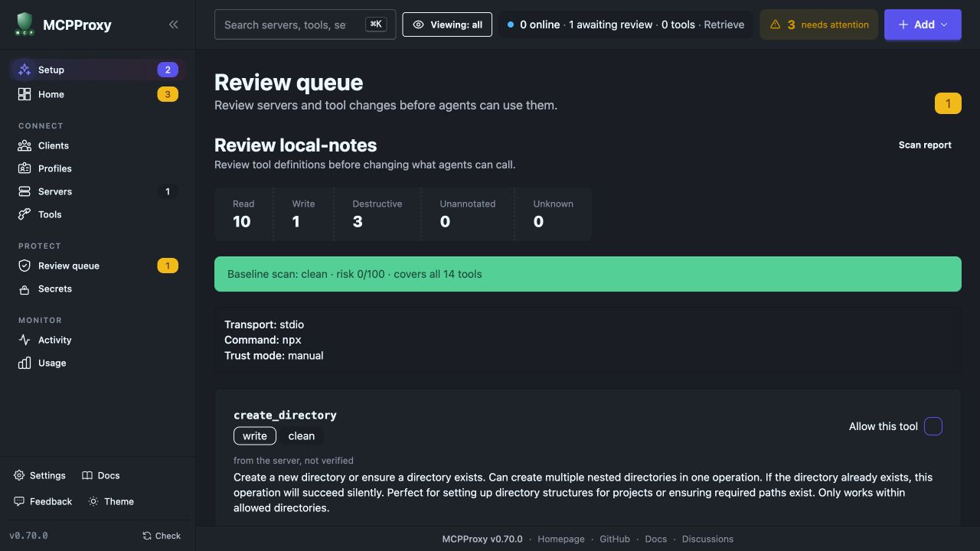The image size is (980, 551).
Task: Click the Settings gear icon
Action: [x=19, y=475]
